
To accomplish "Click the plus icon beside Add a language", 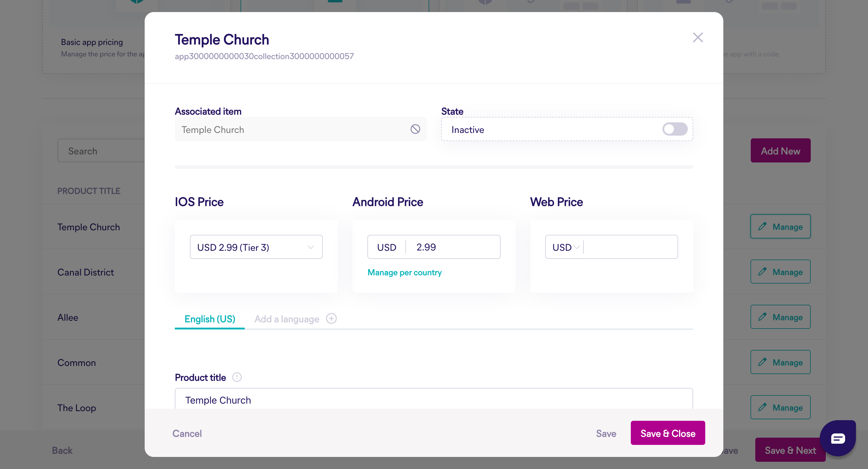I will pyautogui.click(x=331, y=318).
